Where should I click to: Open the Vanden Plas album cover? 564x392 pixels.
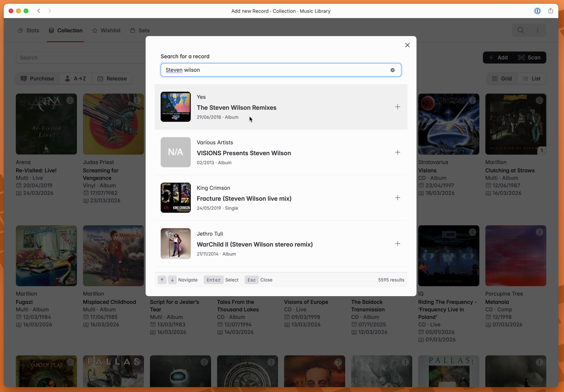(46, 371)
